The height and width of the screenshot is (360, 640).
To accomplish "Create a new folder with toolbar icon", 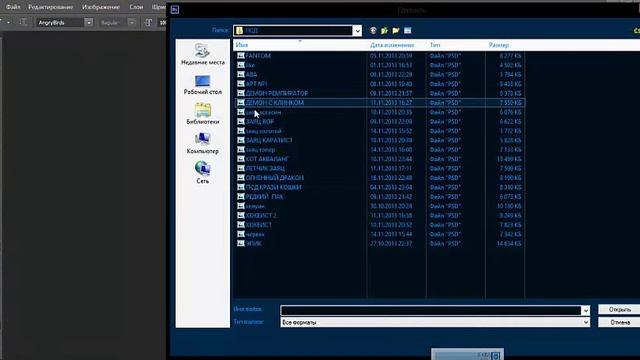I will tap(396, 31).
